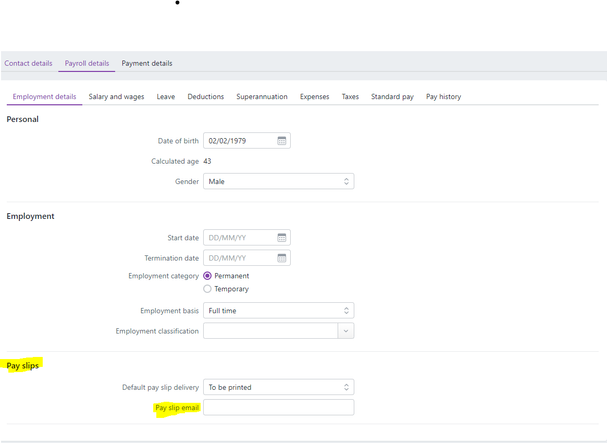Screen dimensions: 607x443
Task: Select the Permanent employment category
Action: click(208, 276)
